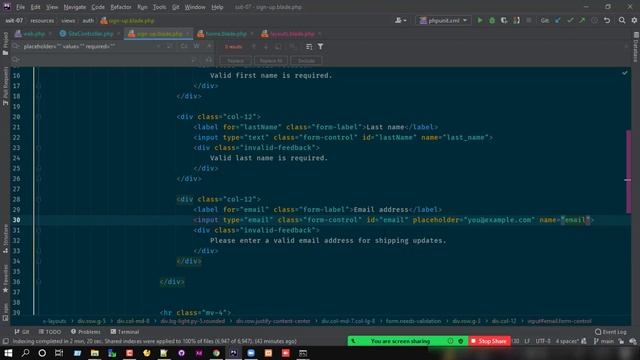Open the Event Log button

(611, 332)
